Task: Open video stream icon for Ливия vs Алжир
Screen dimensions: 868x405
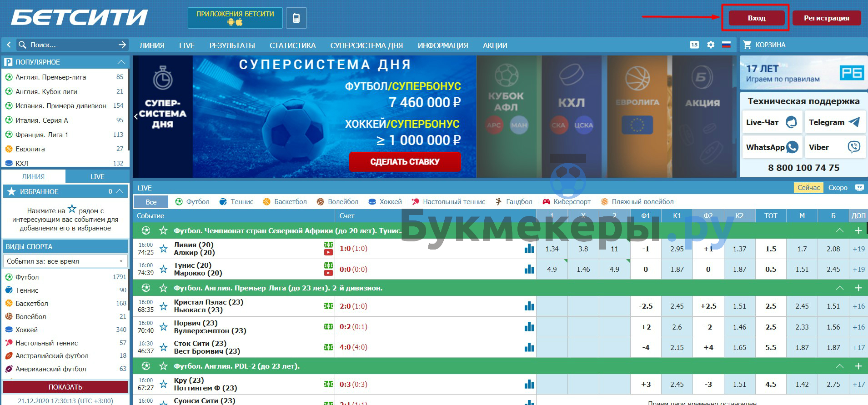Action: click(328, 252)
